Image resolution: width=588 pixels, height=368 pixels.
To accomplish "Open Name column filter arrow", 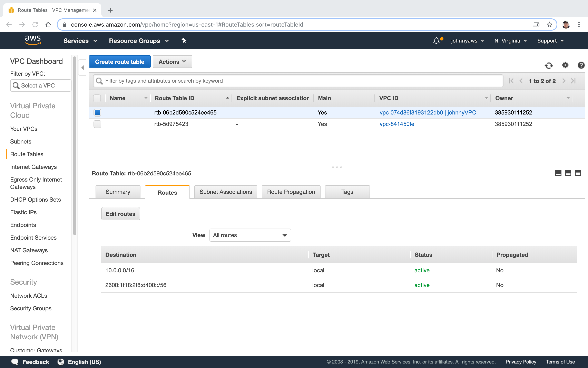I will (146, 98).
